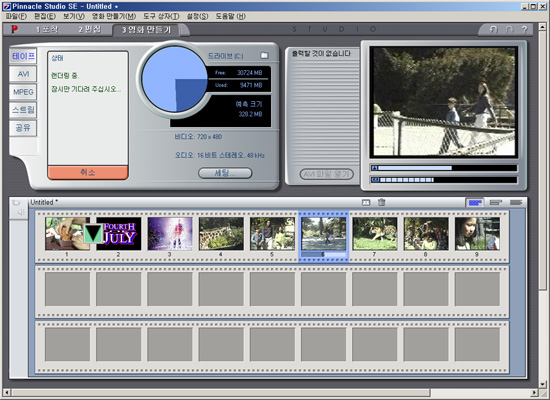Click the Free 30724 MB value
Screen dimensions: 550x400
(249, 73)
